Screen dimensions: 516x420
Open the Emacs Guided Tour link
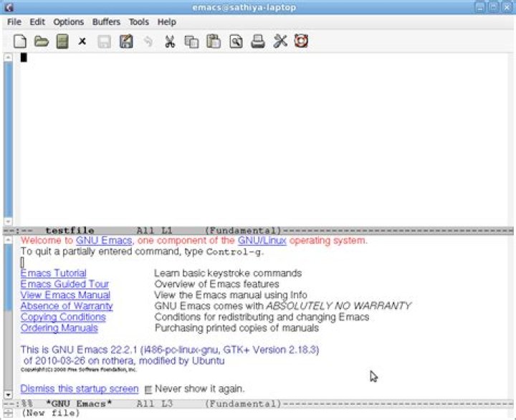tap(64, 284)
